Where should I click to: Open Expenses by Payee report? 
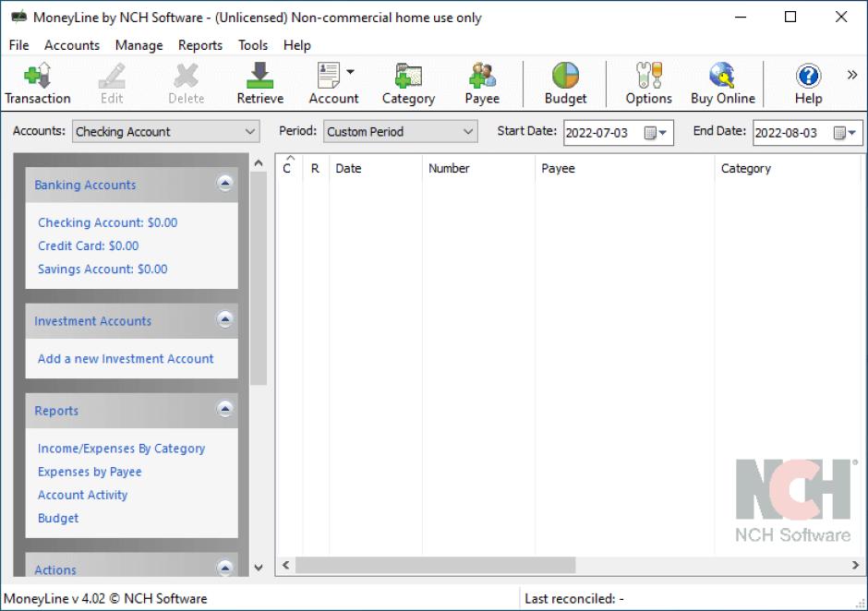tap(90, 472)
